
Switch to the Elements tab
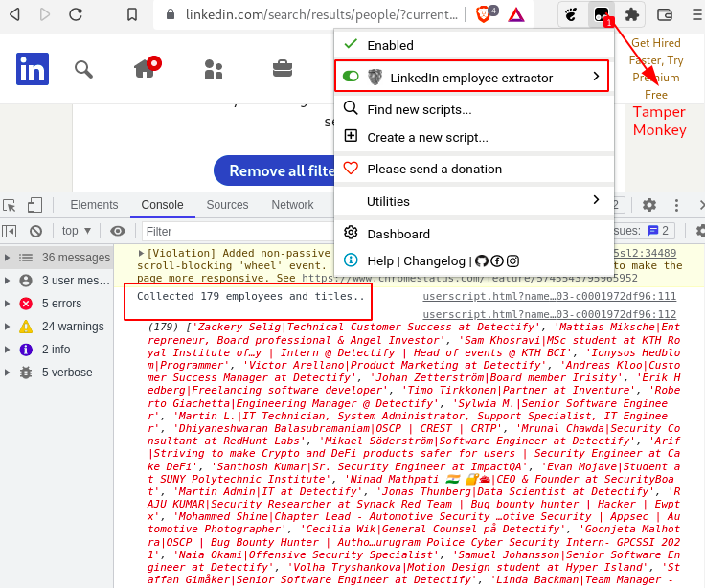[94, 205]
